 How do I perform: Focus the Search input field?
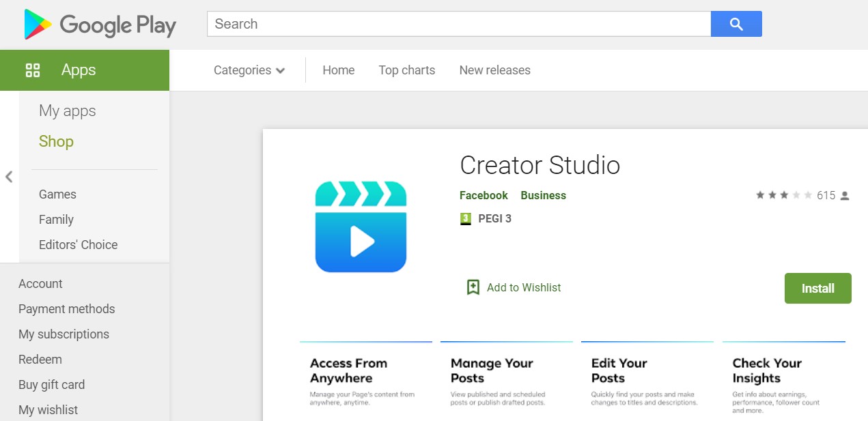[459, 24]
